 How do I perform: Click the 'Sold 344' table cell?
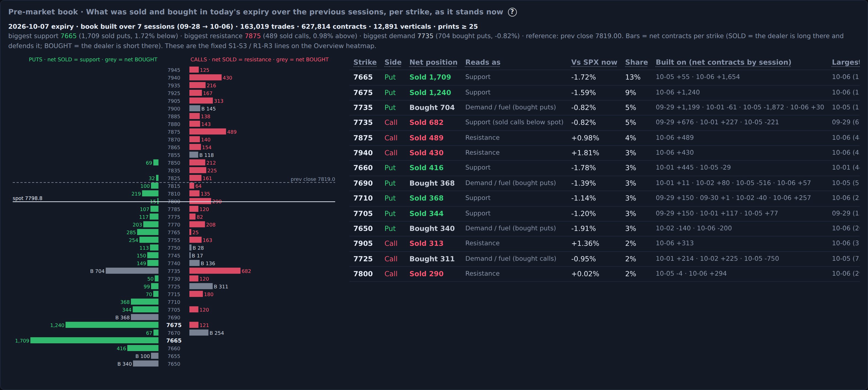pos(426,214)
